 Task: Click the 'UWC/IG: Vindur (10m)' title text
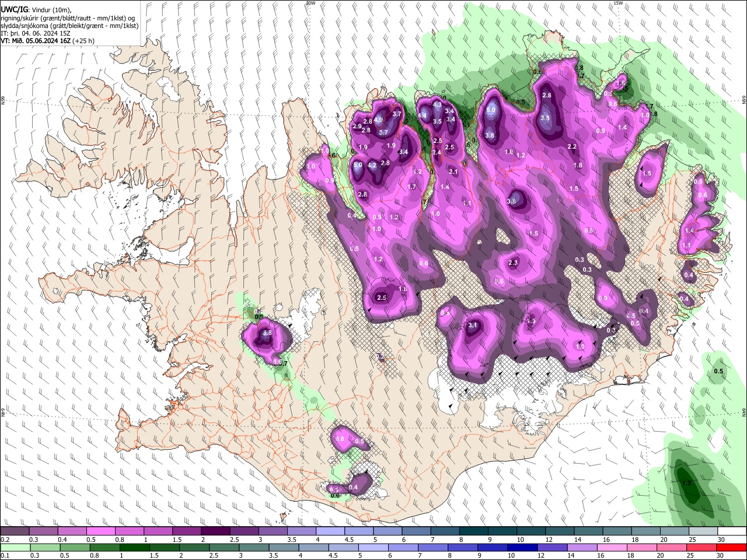36,10
